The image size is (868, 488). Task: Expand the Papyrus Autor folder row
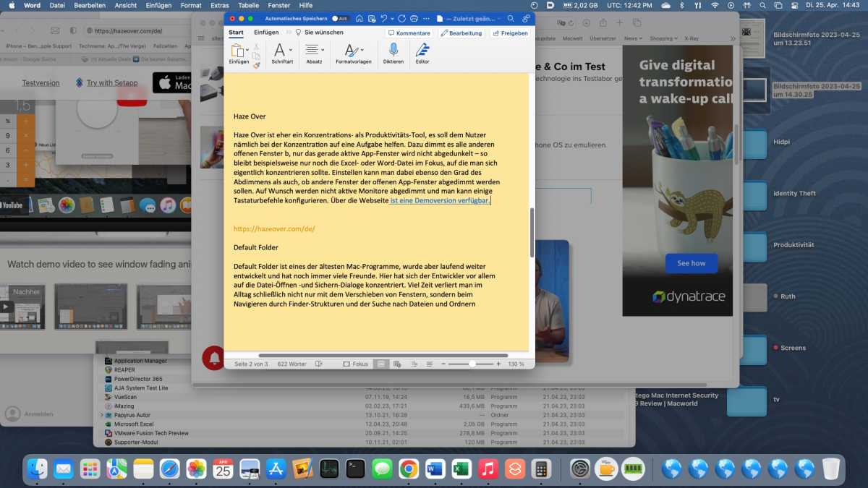(x=101, y=415)
